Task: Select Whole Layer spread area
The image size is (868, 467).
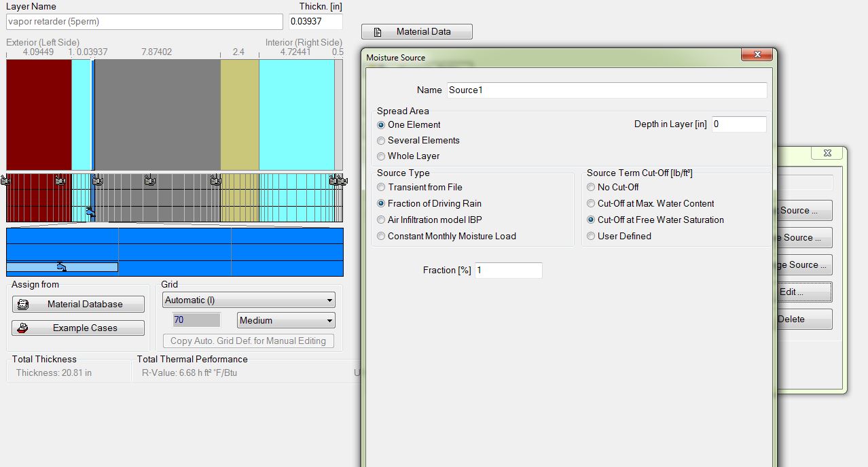Action: pyautogui.click(x=382, y=156)
